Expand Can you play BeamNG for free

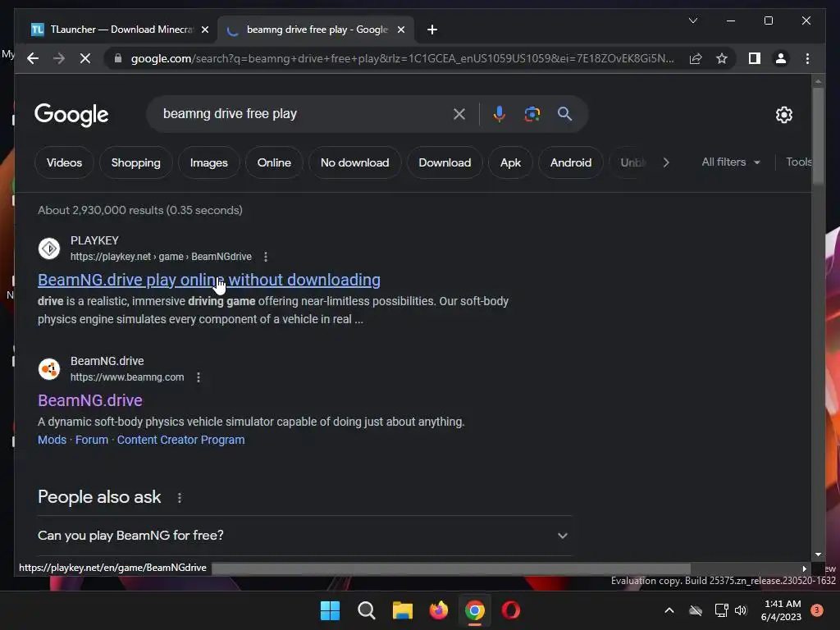(304, 536)
